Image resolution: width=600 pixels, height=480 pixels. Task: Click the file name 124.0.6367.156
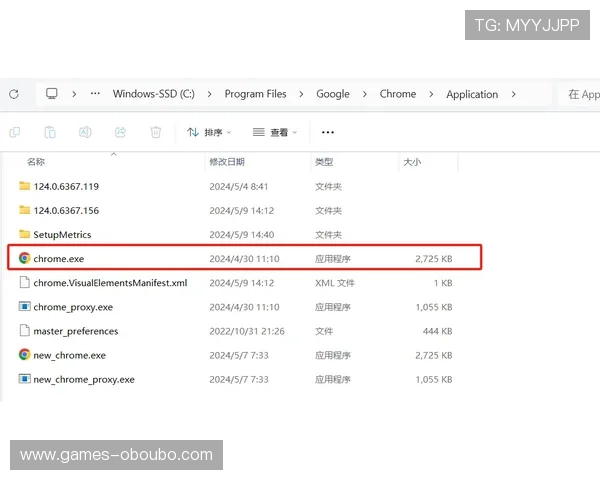coord(66,211)
